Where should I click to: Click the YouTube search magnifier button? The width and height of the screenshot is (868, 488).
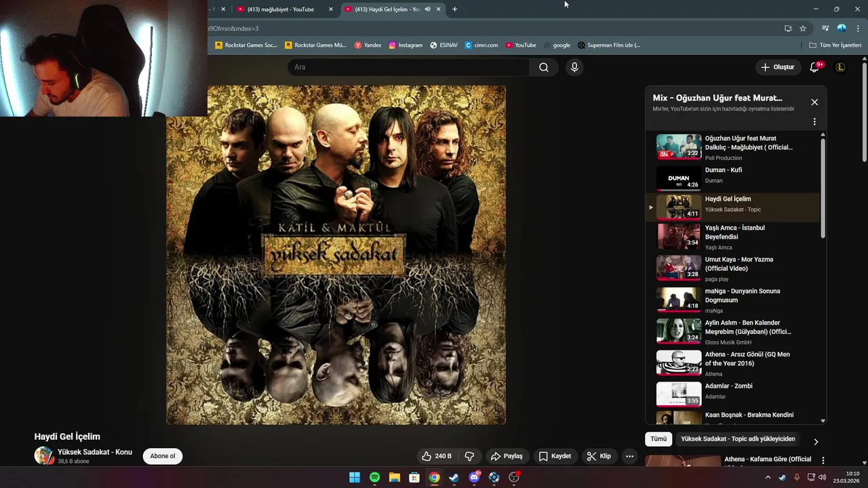coord(544,67)
